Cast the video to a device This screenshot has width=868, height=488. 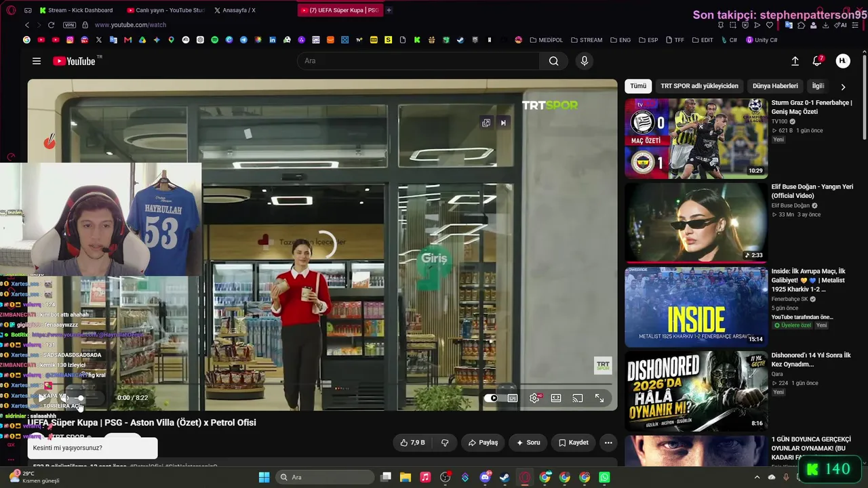pos(578,398)
